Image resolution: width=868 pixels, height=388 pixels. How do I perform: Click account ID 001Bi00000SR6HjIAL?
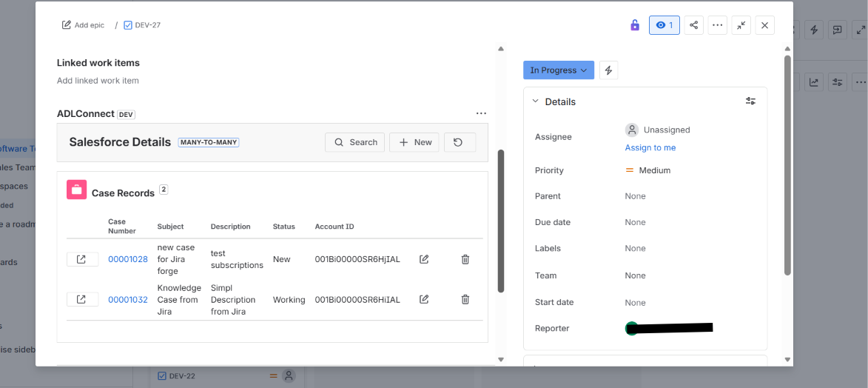(x=357, y=259)
